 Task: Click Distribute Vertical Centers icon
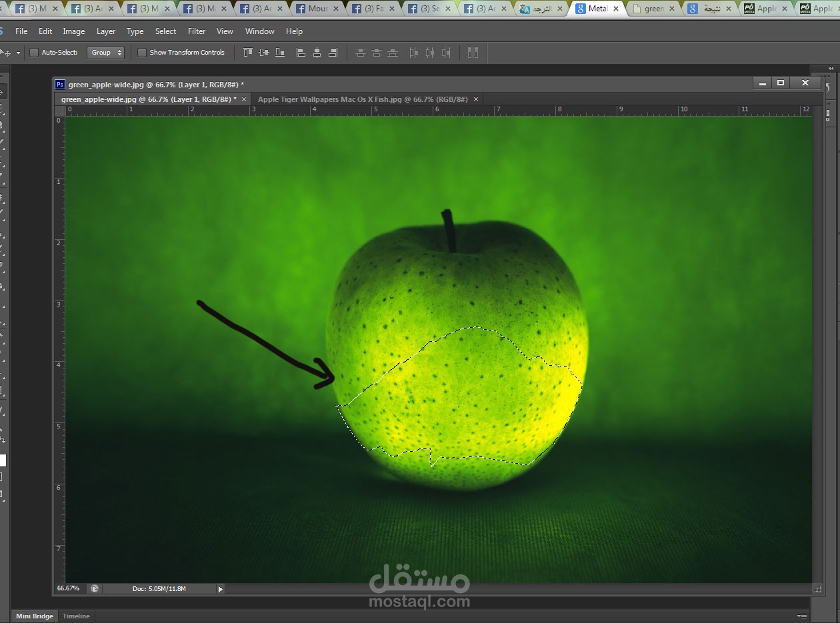[377, 53]
